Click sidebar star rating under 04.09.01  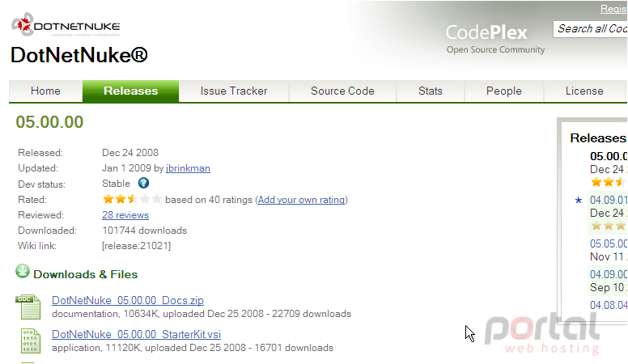pos(608,226)
